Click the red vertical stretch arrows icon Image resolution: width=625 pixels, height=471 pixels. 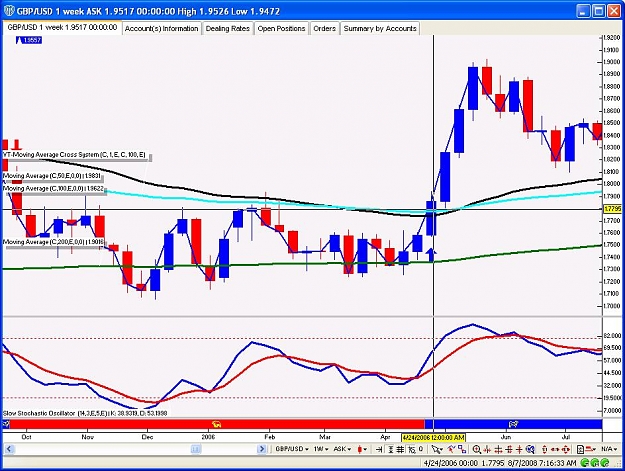544,449
